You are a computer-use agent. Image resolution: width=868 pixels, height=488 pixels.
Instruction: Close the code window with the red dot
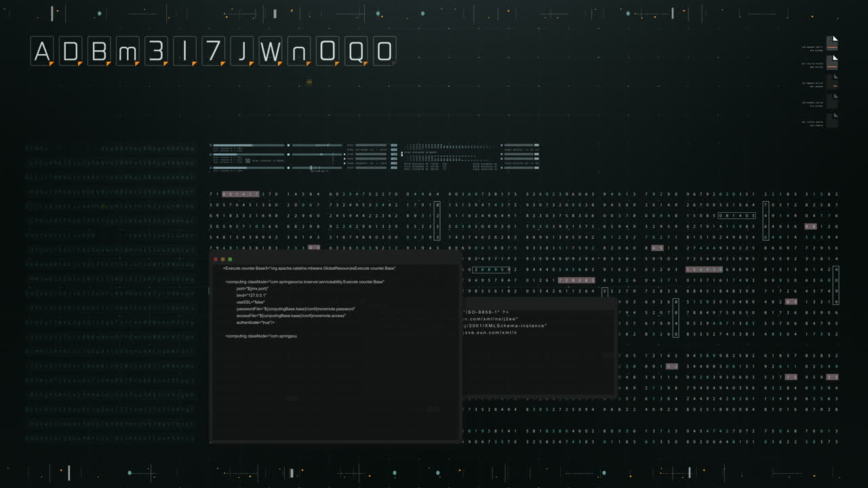[x=216, y=259]
